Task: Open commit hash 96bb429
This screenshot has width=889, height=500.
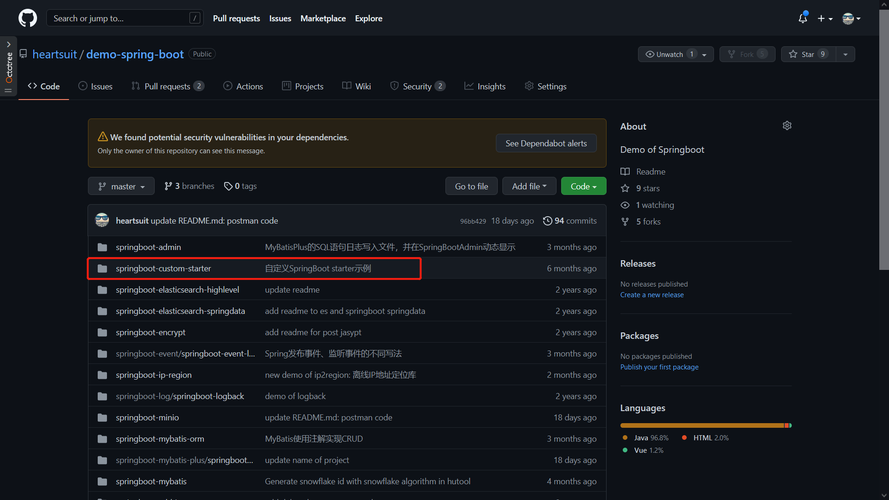Action: [x=473, y=221]
